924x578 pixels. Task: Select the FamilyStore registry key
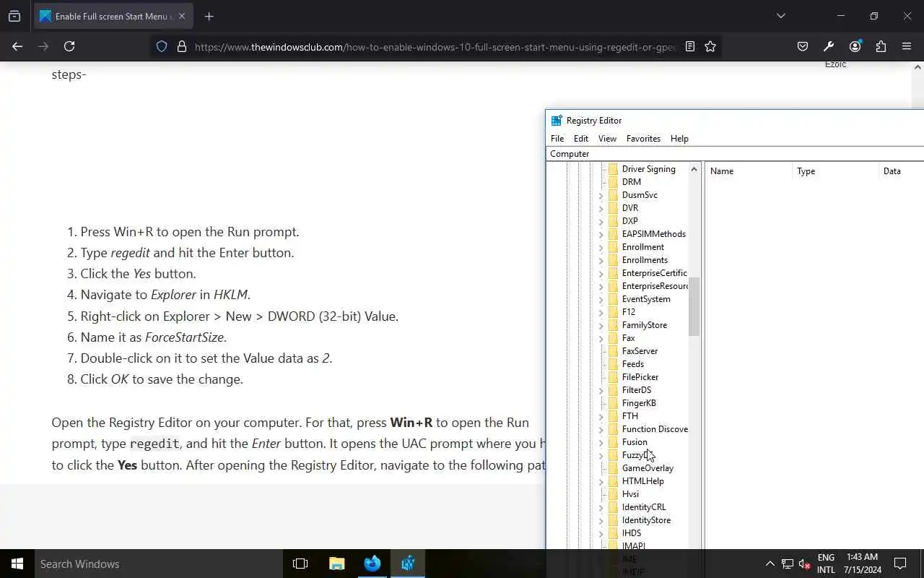pyautogui.click(x=645, y=325)
